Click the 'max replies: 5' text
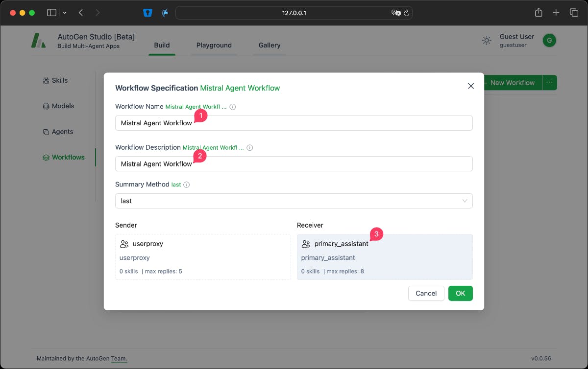 [x=163, y=271]
